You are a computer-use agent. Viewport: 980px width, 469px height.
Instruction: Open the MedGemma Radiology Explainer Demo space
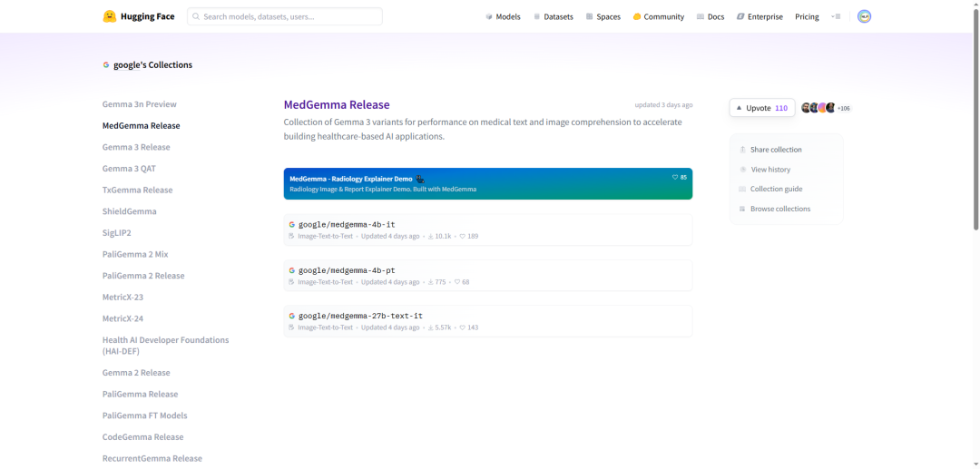pos(487,183)
